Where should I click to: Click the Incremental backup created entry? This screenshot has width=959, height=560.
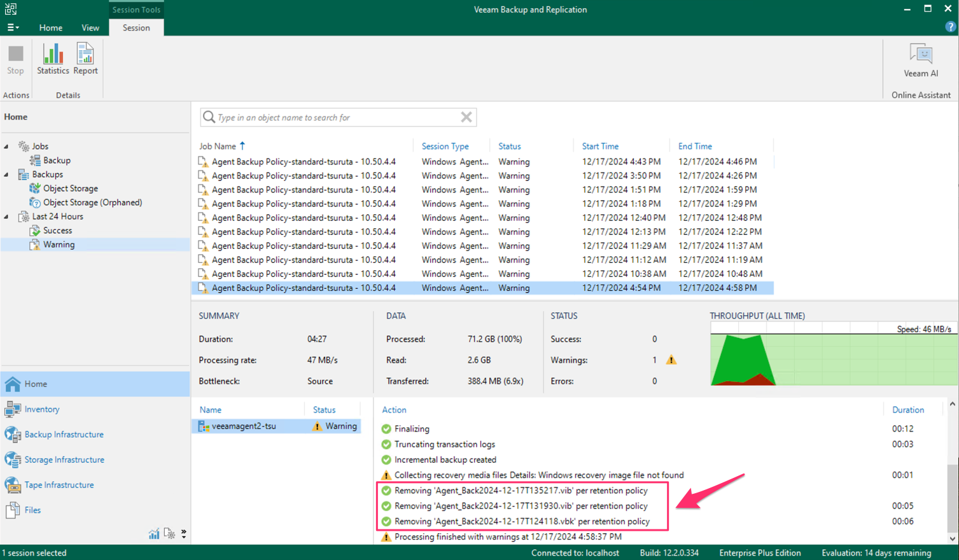click(445, 459)
